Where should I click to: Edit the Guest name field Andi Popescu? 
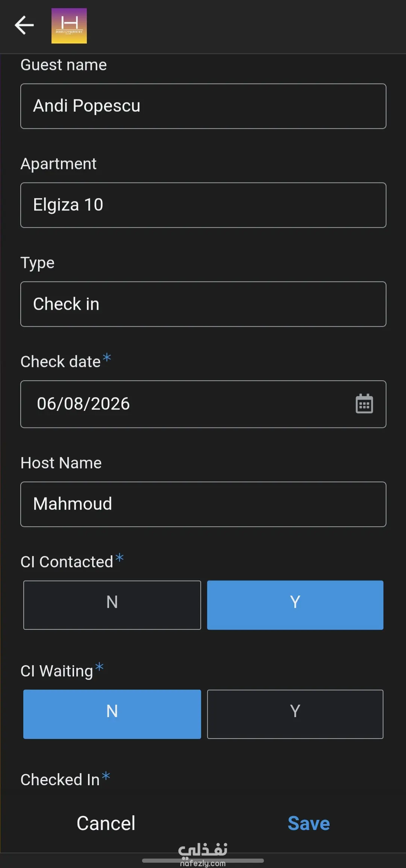[x=203, y=106]
